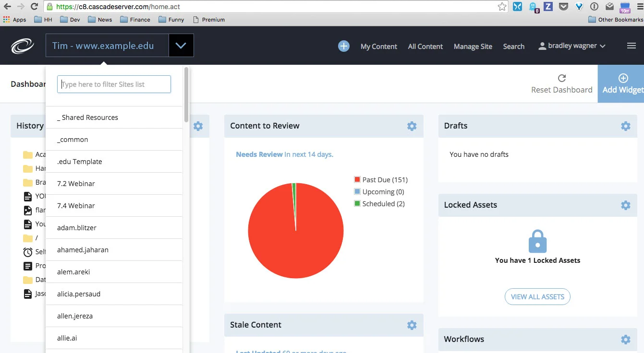Open the HH bookmarks folder
This screenshot has height=353, width=644.
(43, 20)
